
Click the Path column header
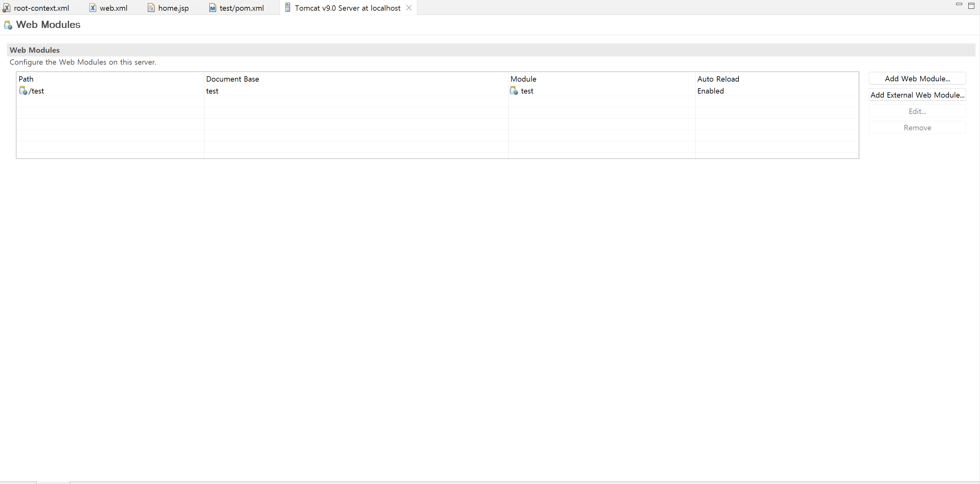[110, 79]
